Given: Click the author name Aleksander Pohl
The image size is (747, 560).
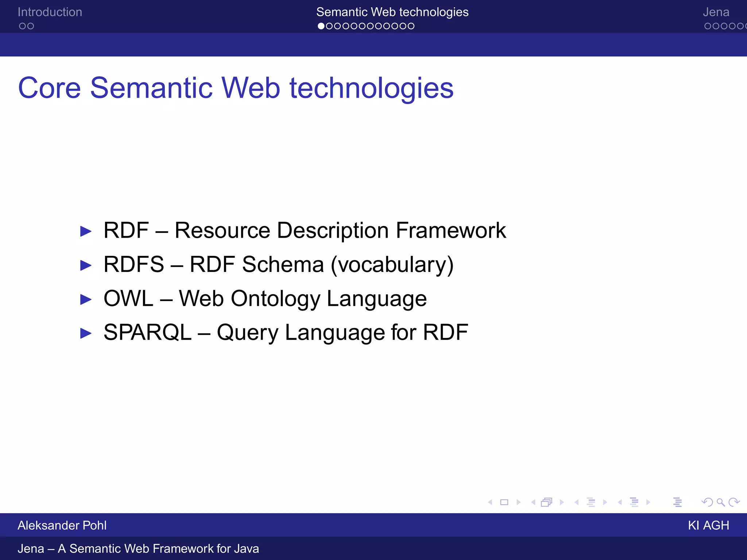Looking at the screenshot, I should point(62,525).
